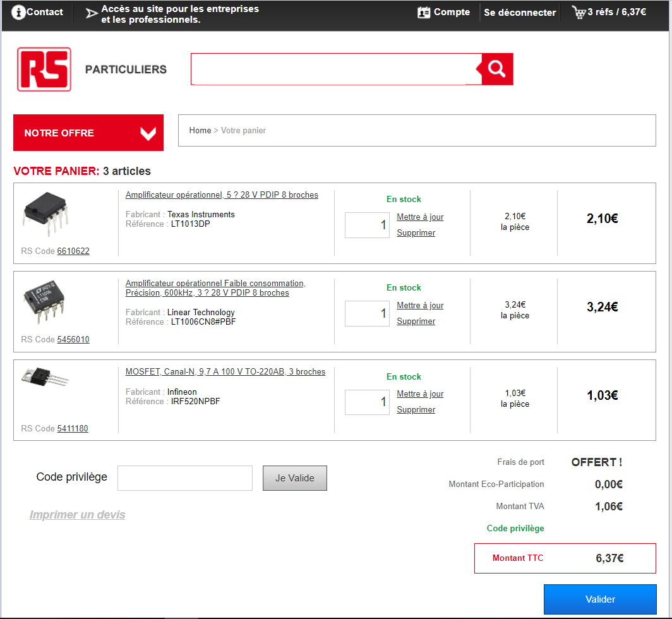Screen dimensions: 672x619
Task: Click the Code privilège input field
Action: click(184, 478)
